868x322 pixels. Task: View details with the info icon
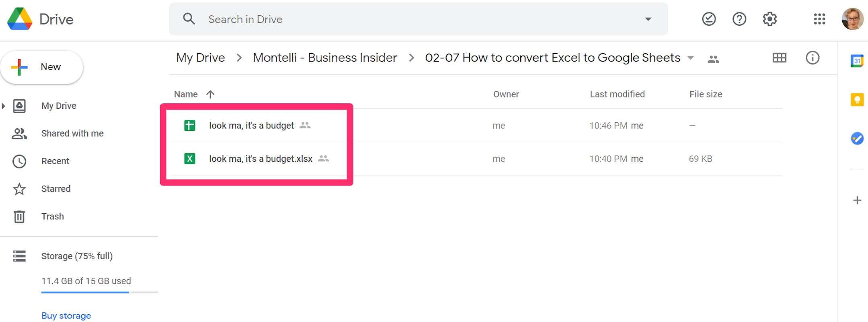[x=812, y=58]
